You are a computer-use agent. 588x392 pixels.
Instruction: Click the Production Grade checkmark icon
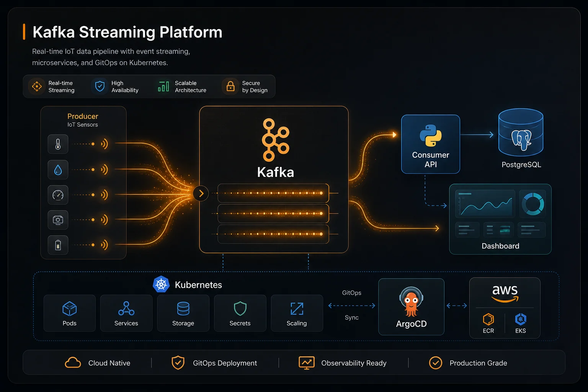click(x=436, y=363)
